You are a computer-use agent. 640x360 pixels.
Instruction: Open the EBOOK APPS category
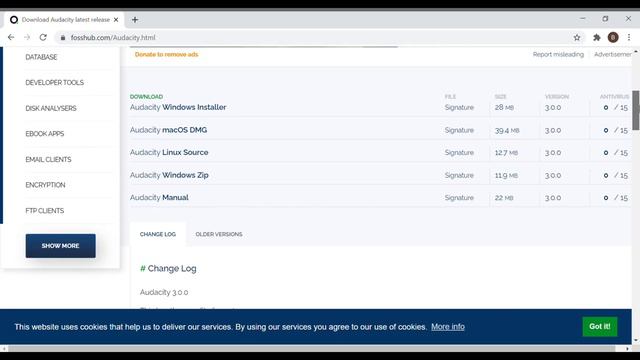coord(44,134)
